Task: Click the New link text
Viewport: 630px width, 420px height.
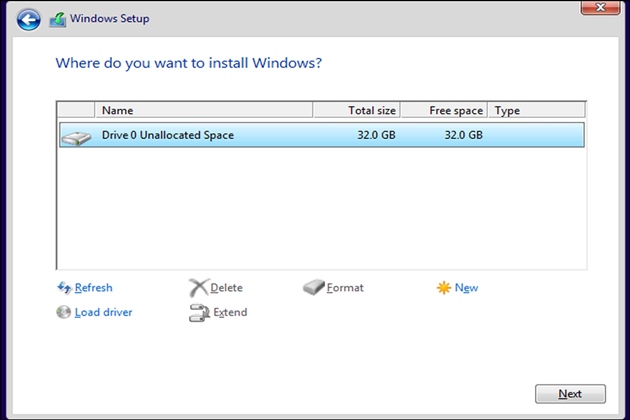Action: point(466,288)
